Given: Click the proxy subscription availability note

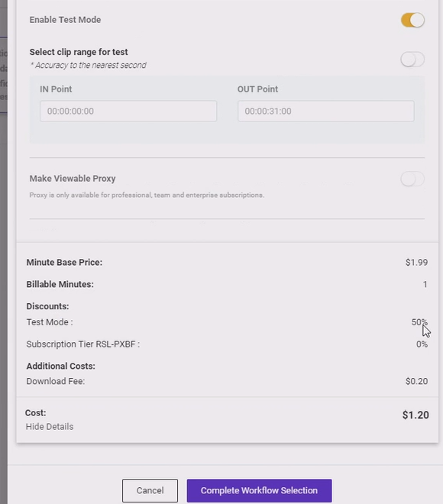Looking at the screenshot, I should click(x=147, y=195).
